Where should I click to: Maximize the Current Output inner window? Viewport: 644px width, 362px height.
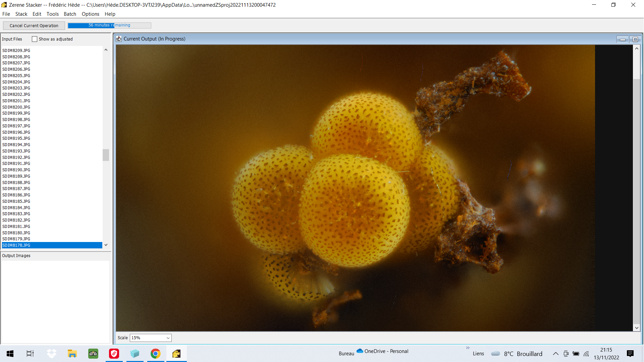pyautogui.click(x=635, y=40)
